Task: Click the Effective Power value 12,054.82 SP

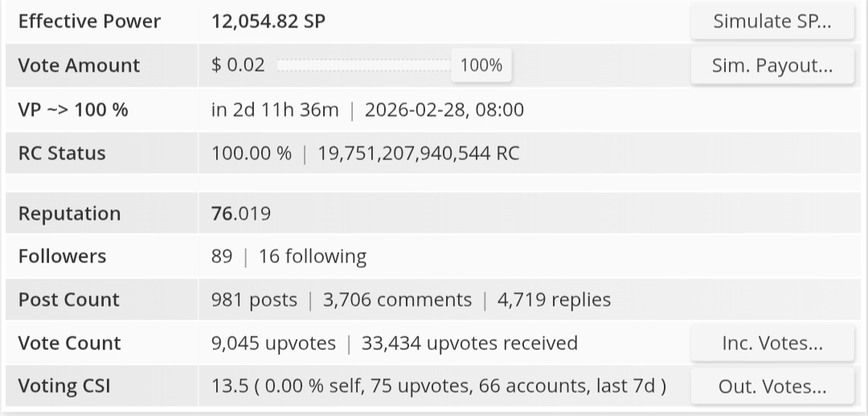Action: (268, 21)
